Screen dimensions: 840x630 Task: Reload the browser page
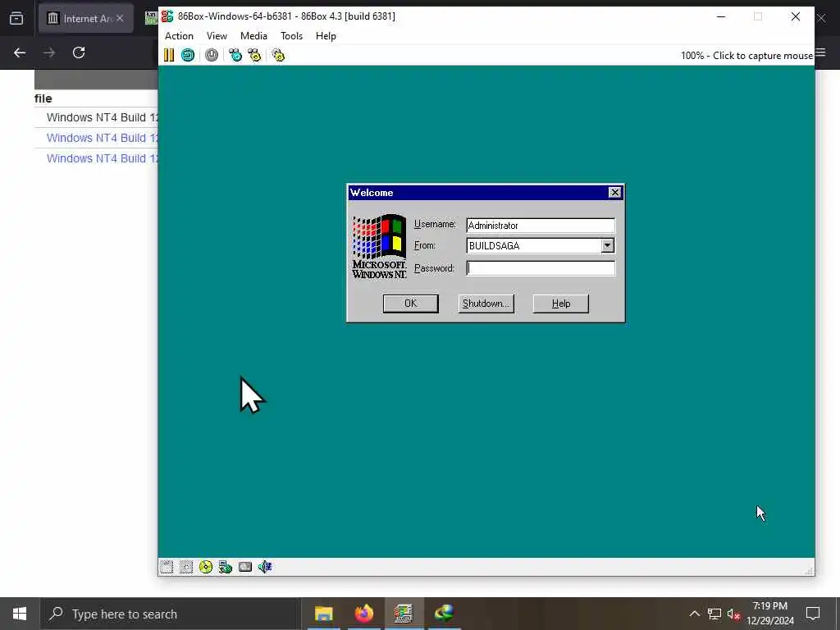coord(79,52)
